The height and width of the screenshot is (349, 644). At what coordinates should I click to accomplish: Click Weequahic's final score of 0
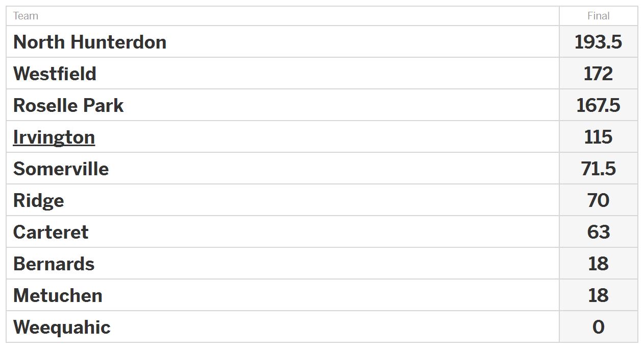pyautogui.click(x=598, y=327)
